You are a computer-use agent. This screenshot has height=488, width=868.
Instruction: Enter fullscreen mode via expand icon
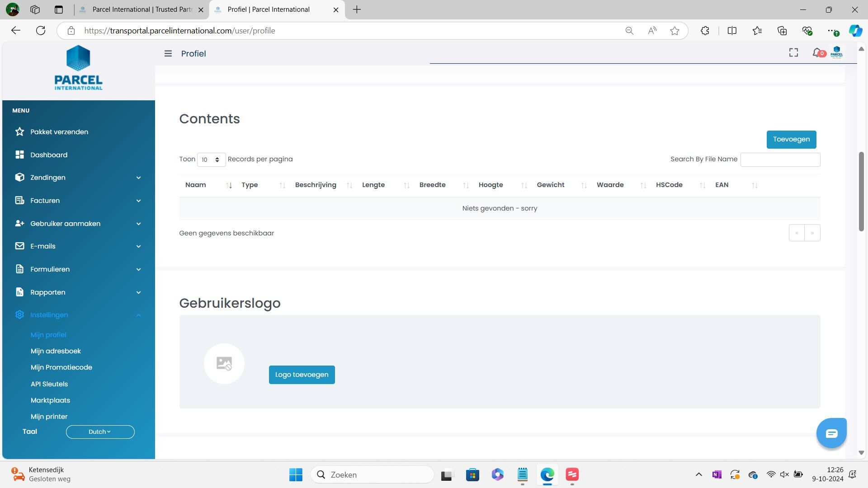tap(793, 53)
